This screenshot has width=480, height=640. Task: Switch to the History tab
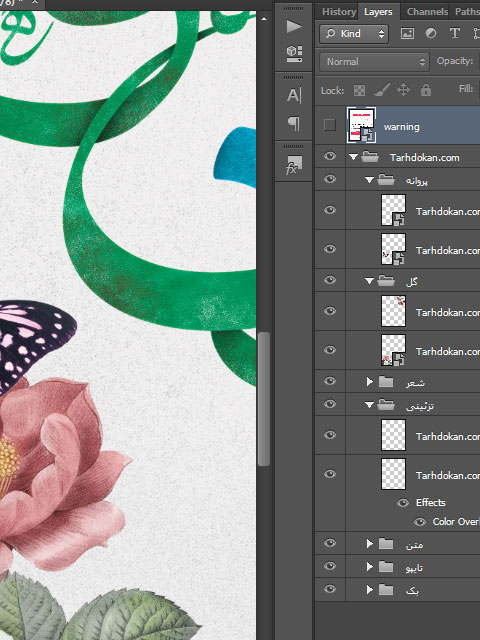coord(339,11)
